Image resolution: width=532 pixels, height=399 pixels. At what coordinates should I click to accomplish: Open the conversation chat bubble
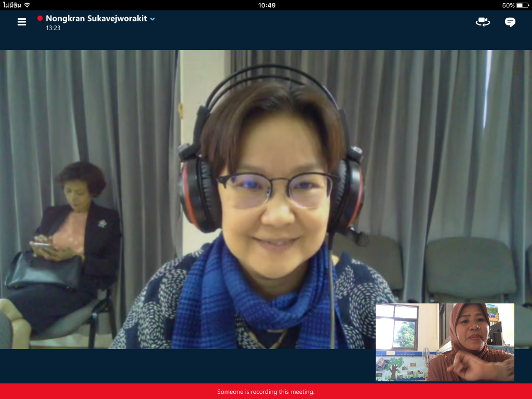pyautogui.click(x=510, y=22)
